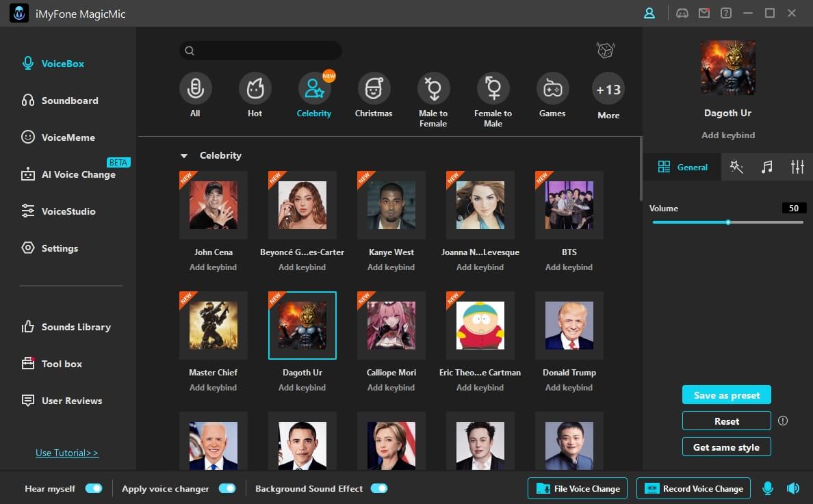This screenshot has height=504, width=813.
Task: Select the Celebrity category tab
Action: (314, 94)
